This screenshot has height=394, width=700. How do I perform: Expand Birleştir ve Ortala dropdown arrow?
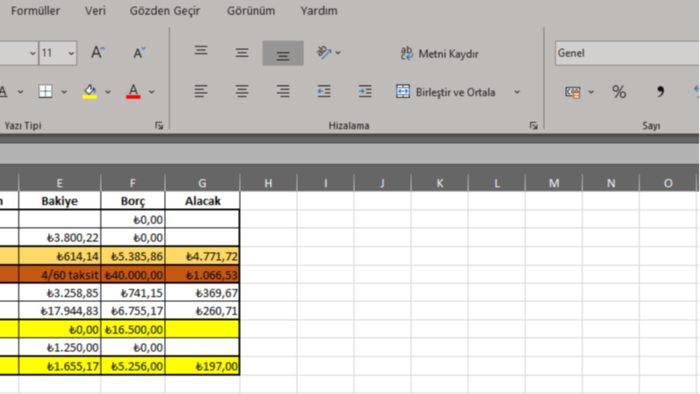tap(517, 92)
